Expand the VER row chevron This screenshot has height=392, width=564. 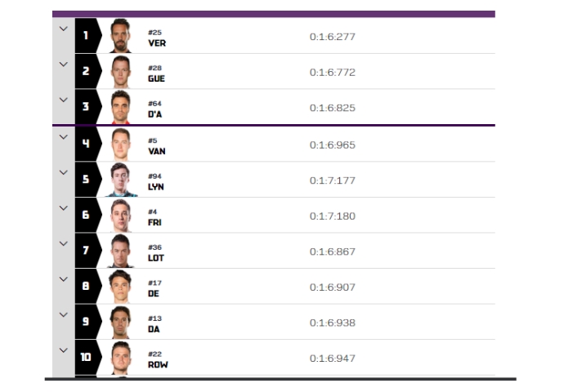click(63, 29)
